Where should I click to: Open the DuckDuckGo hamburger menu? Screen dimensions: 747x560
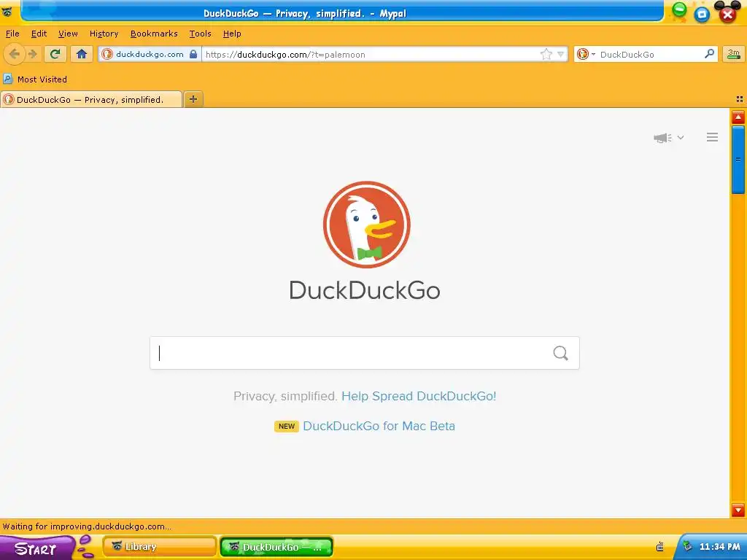coord(712,137)
